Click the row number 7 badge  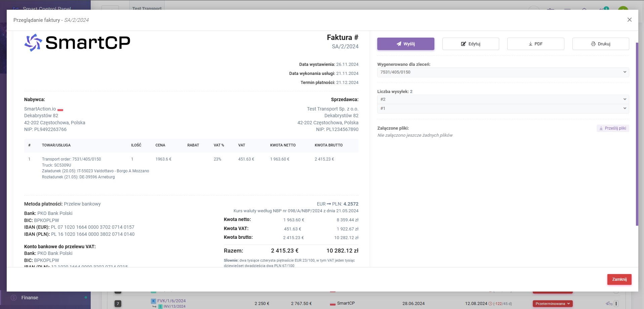point(118,304)
